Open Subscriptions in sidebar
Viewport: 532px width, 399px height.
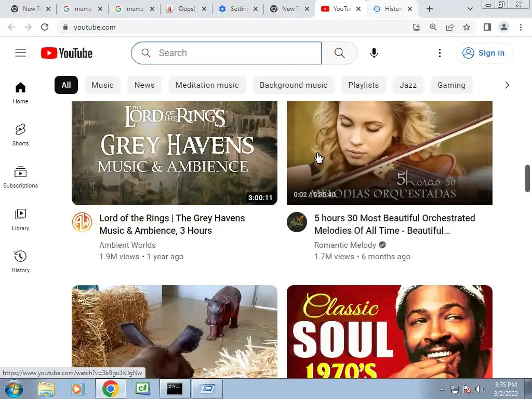(x=20, y=177)
